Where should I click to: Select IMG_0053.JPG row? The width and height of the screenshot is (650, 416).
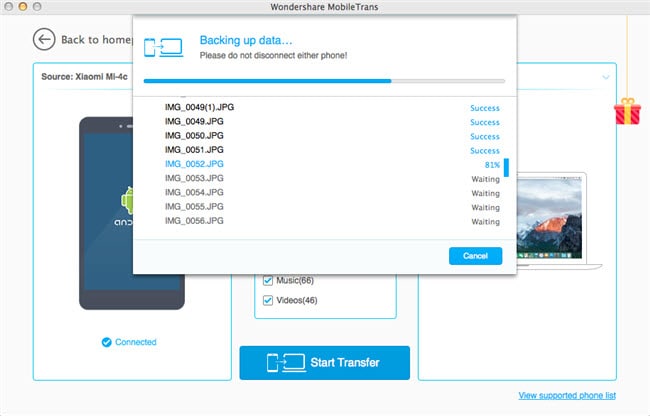pyautogui.click(x=332, y=178)
